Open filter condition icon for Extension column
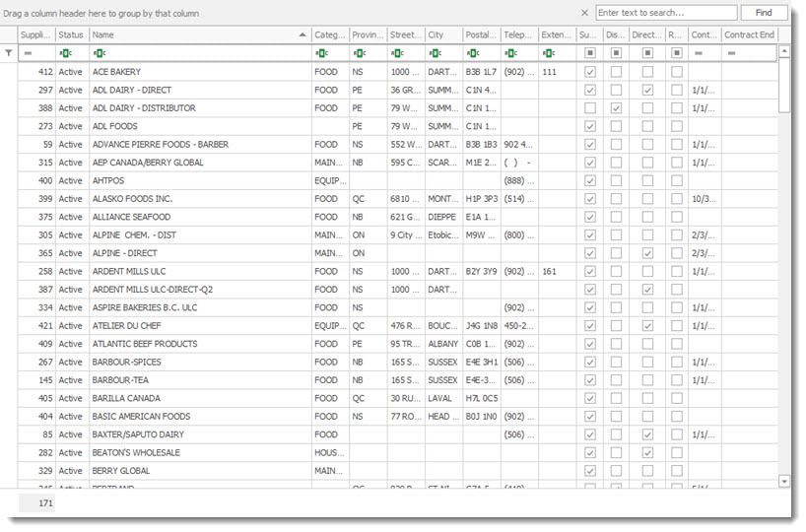 [549, 53]
